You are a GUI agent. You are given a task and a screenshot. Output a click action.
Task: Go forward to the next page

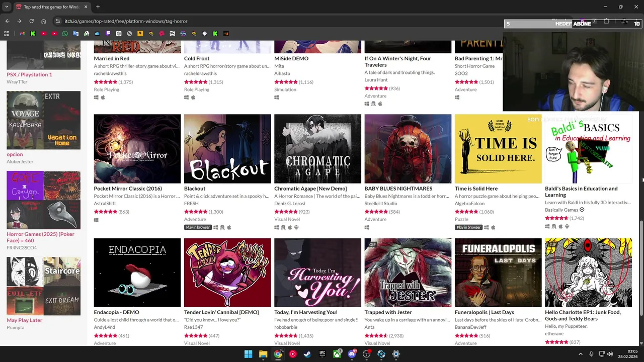[x=19, y=21]
